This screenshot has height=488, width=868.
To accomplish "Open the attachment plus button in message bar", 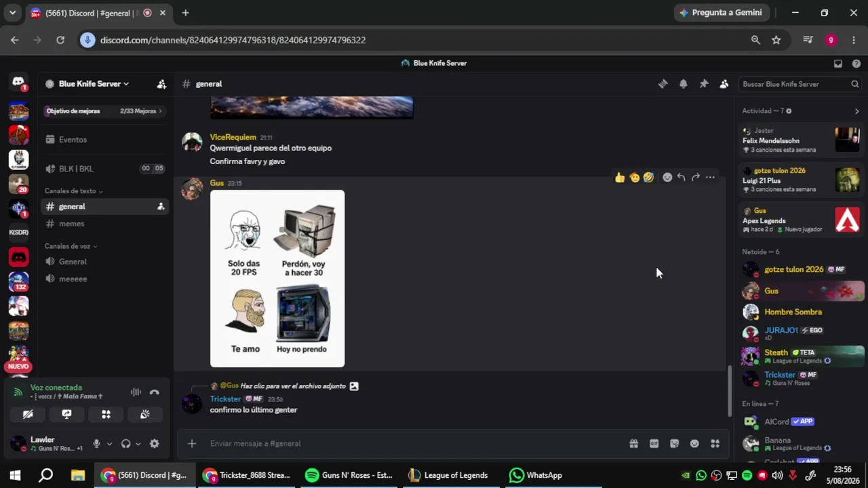I will [x=192, y=443].
